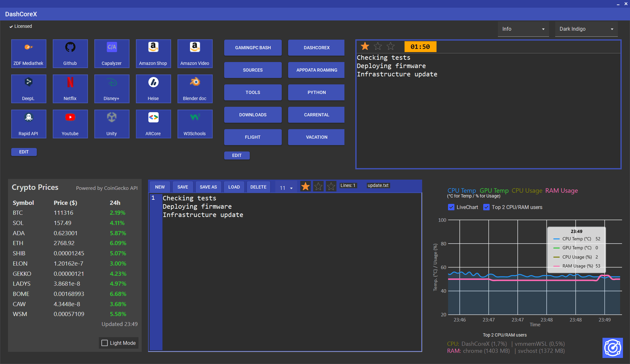Click the LOAD editor button
Viewport: 630px width, 364px height.
coord(234,187)
